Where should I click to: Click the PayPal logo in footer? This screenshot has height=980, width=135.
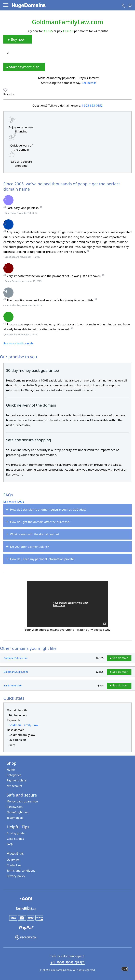pyautogui.click(x=26, y=927)
